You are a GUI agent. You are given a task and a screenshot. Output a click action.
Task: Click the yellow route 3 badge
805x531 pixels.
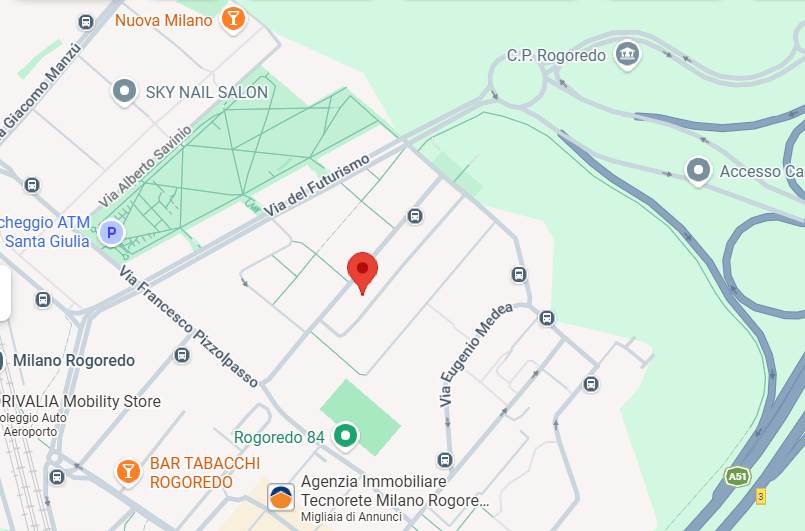761,496
